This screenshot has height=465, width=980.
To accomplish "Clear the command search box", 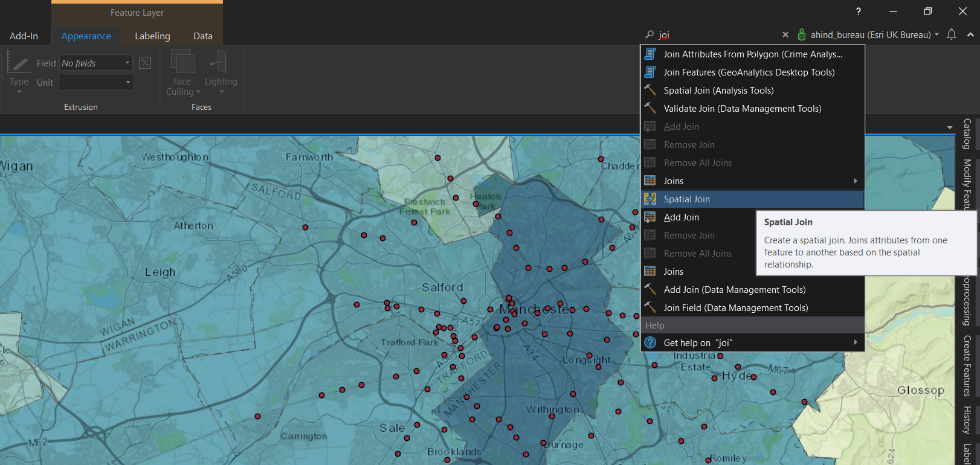I will (x=785, y=35).
